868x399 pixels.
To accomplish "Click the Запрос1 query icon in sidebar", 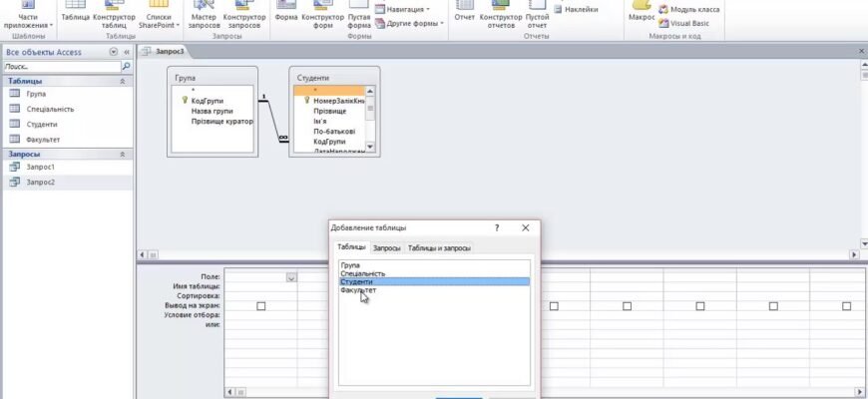I will tap(15, 168).
